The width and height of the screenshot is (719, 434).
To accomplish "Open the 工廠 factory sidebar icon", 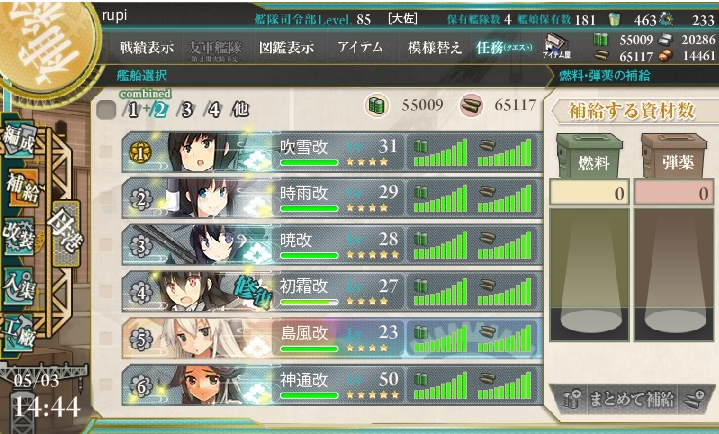I will click(x=19, y=334).
